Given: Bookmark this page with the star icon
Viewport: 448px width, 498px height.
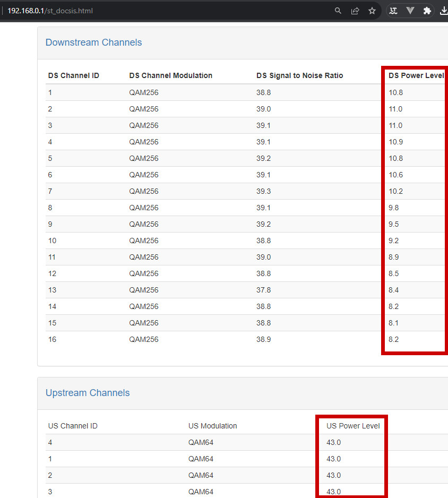Looking at the screenshot, I should click(372, 11).
